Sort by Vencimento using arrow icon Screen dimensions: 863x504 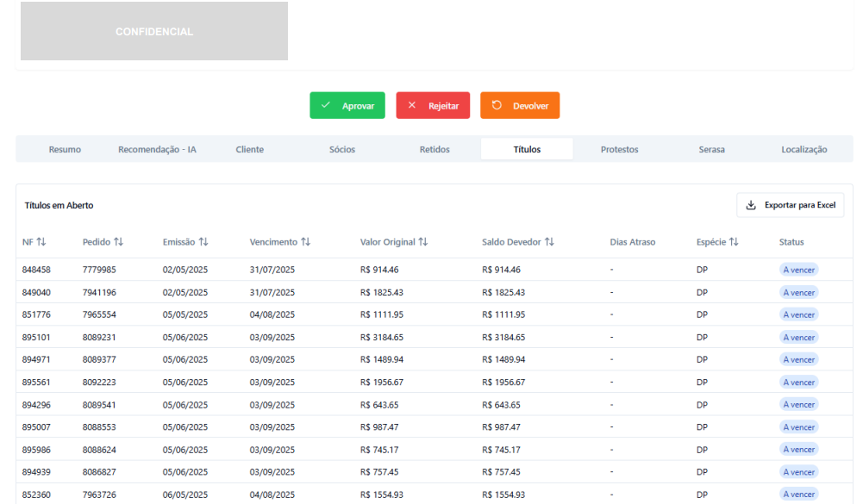tap(305, 242)
